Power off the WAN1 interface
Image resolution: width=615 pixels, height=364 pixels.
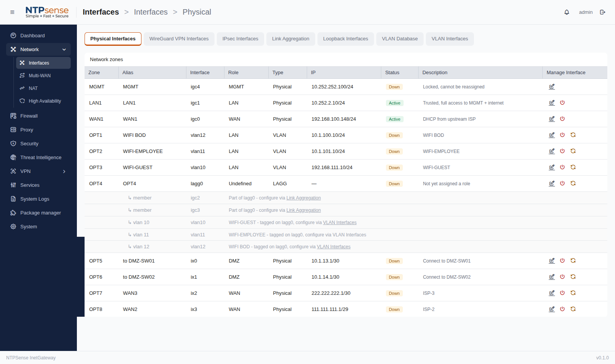562,119
